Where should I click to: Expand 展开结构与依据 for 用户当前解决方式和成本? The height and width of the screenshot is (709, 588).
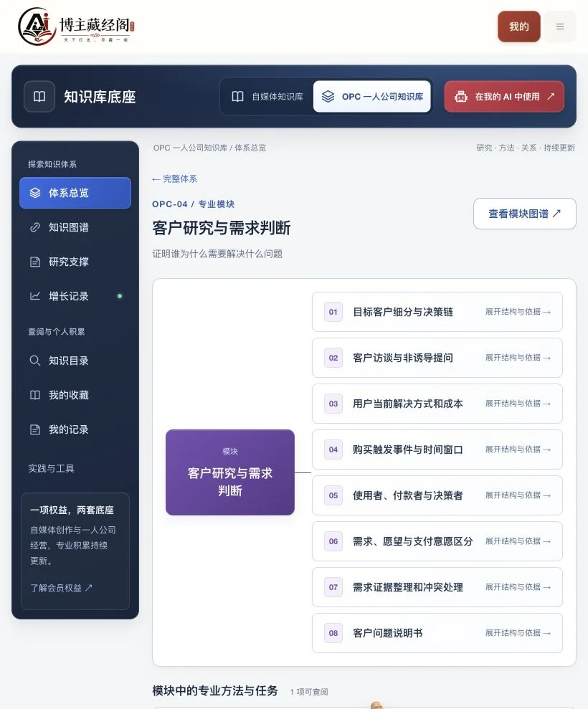click(518, 404)
